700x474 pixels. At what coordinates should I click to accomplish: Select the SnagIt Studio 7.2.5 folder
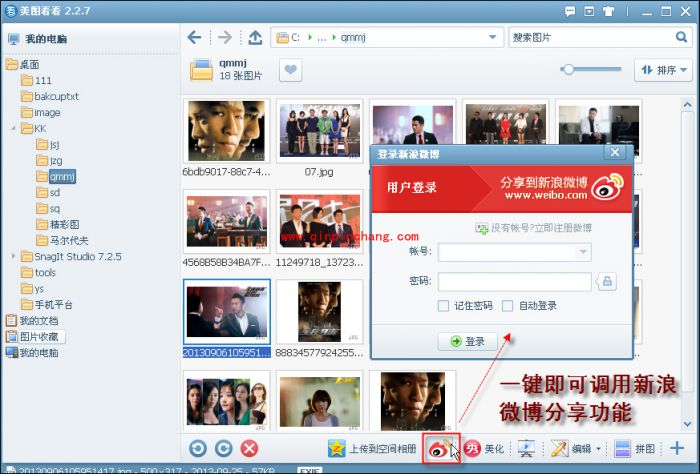(x=78, y=256)
